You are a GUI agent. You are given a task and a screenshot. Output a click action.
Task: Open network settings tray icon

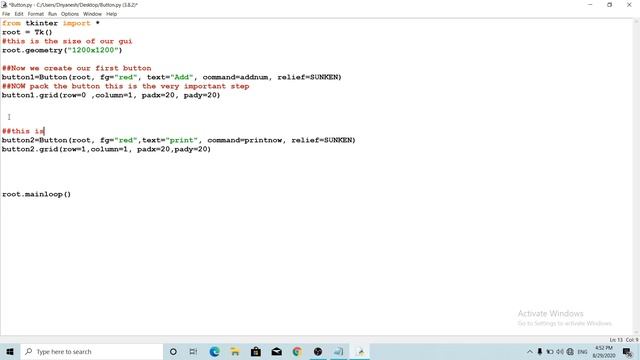(x=570, y=351)
